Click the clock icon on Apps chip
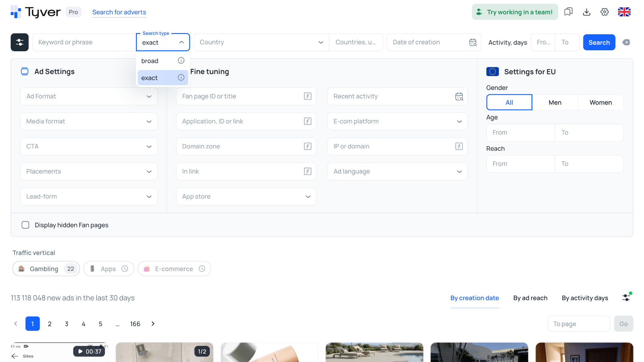This screenshot has width=644, height=362. point(125,269)
